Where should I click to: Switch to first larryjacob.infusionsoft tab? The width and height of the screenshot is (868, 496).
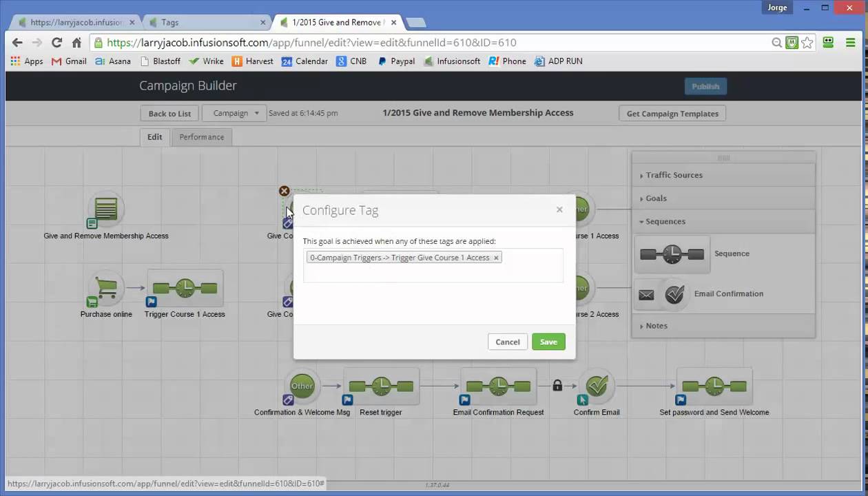coord(76,22)
